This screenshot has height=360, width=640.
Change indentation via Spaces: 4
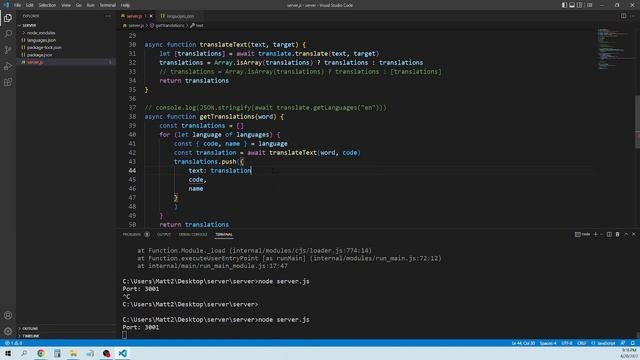tap(548, 343)
